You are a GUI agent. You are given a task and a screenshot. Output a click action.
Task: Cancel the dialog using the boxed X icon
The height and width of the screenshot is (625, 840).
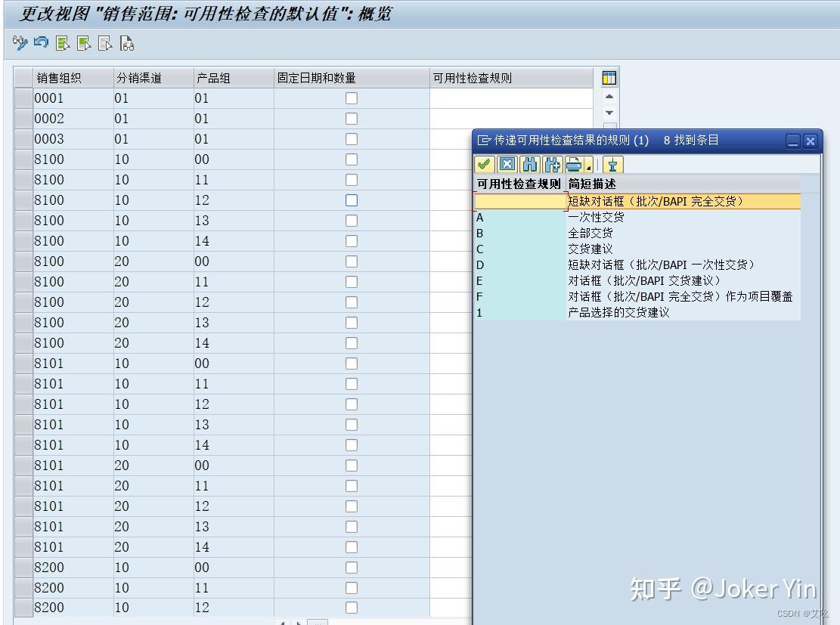[507, 164]
